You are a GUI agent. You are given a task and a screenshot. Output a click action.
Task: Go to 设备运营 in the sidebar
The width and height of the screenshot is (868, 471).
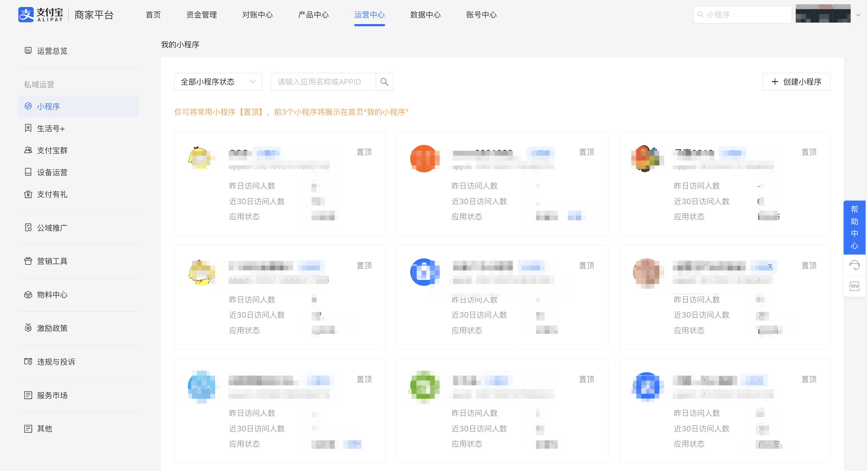point(52,172)
